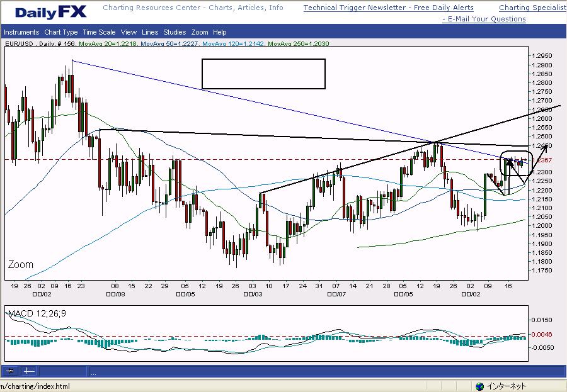Click the 'MovAvg 50=1.2227' label

click(x=169, y=43)
